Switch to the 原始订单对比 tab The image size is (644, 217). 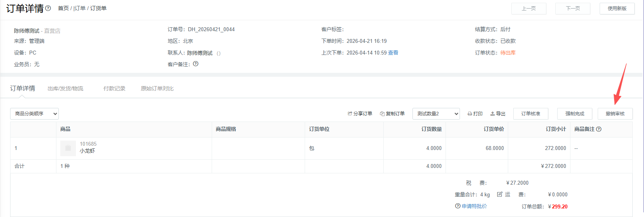157,89
